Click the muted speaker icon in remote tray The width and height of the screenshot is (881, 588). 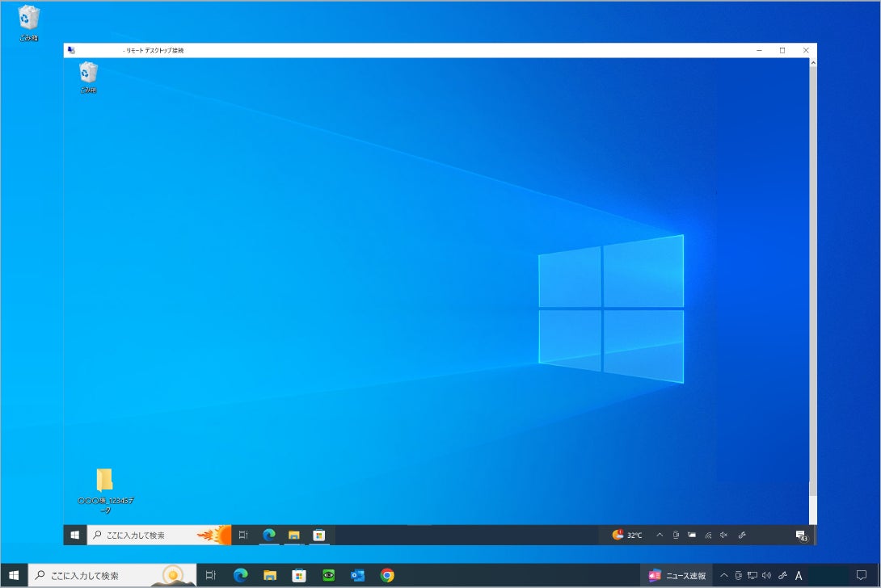(x=723, y=535)
